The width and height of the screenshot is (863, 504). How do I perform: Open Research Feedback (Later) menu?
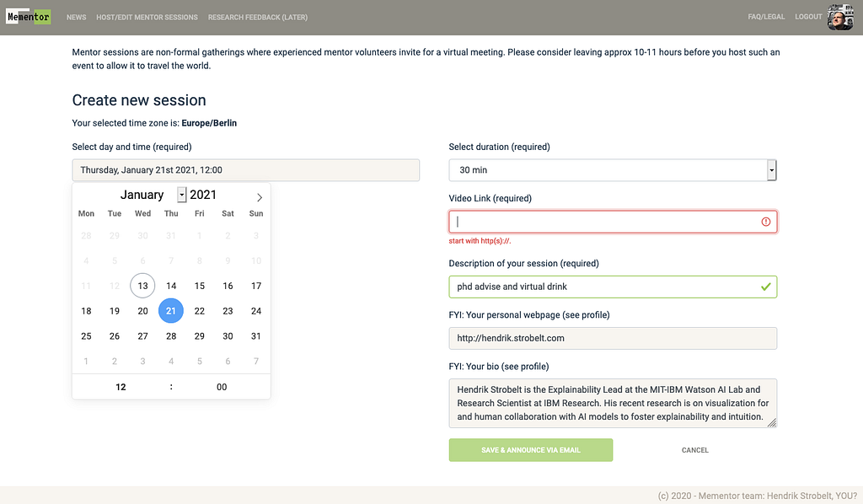click(x=258, y=17)
